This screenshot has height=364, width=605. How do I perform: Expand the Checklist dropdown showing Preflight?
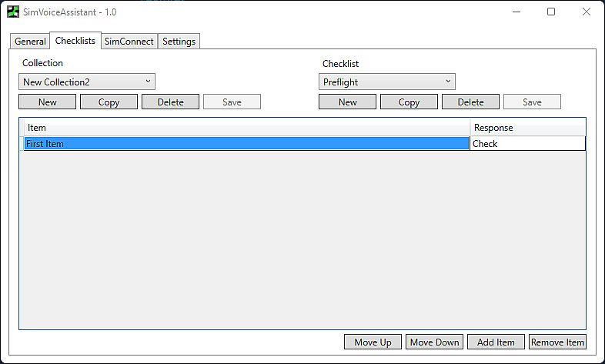point(387,82)
